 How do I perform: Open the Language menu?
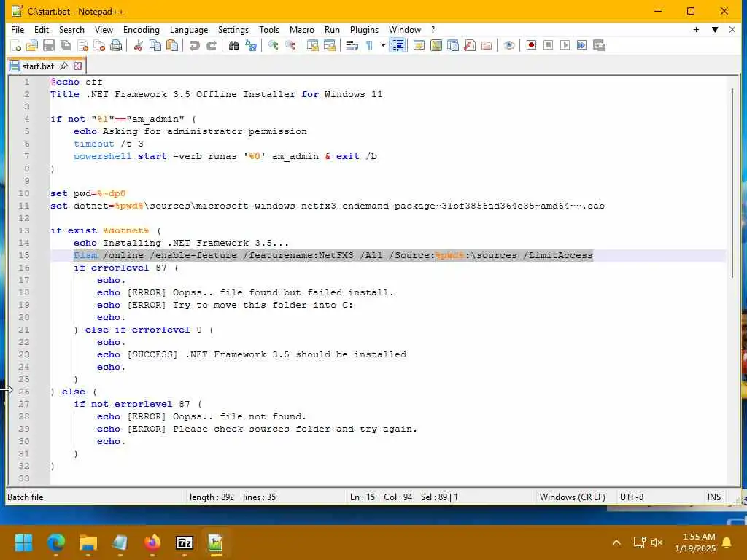189,29
